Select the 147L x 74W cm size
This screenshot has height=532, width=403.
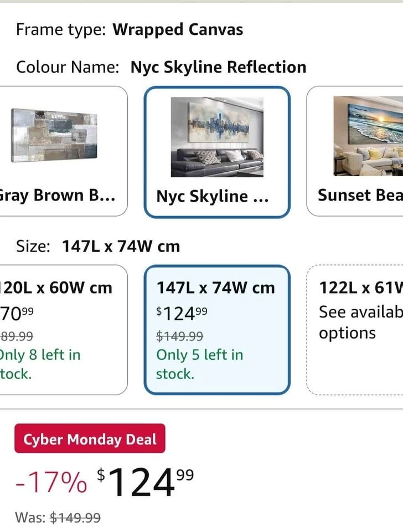click(215, 288)
